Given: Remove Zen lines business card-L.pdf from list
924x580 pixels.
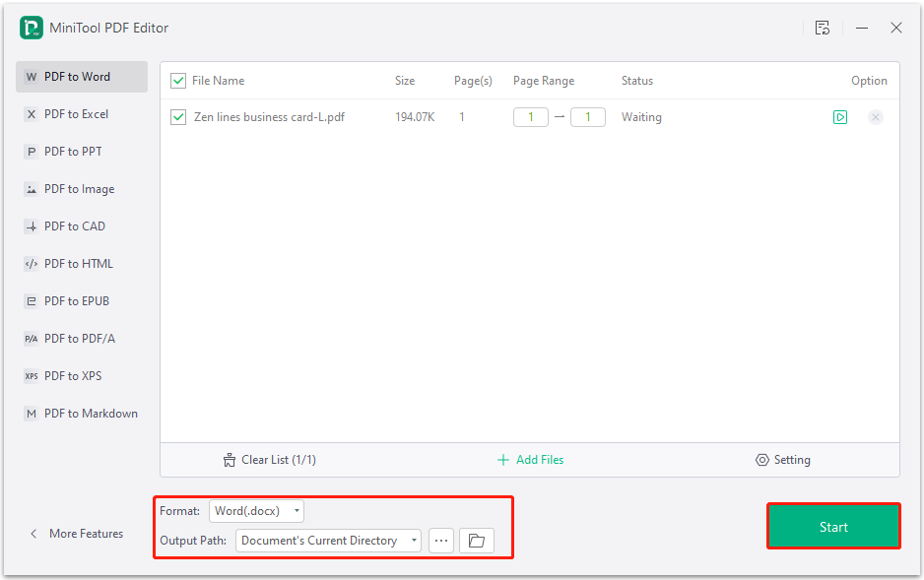Looking at the screenshot, I should tap(875, 117).
